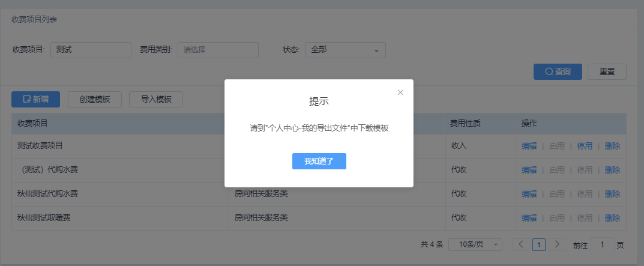Click 代收 in （测试）代购水费 row

coord(459,170)
